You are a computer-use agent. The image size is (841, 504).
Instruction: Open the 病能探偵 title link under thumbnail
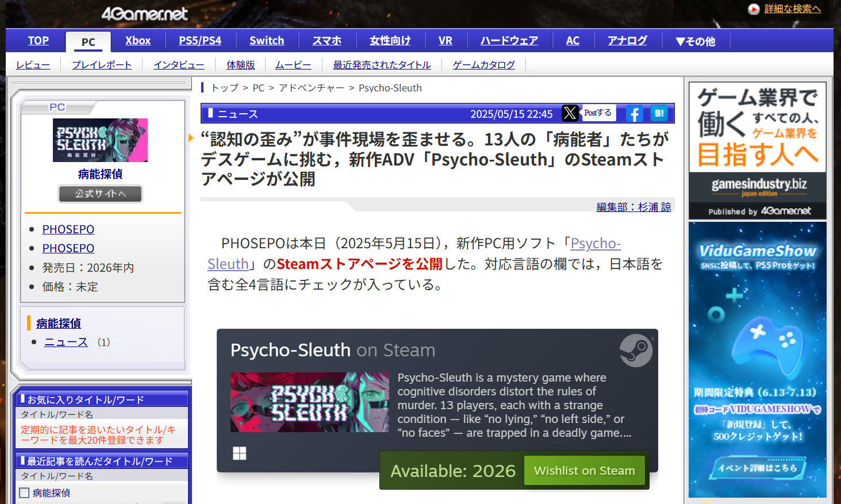click(x=100, y=174)
